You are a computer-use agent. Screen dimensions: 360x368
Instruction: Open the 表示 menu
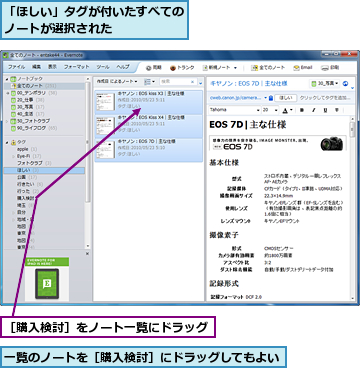pyautogui.click(x=52, y=67)
